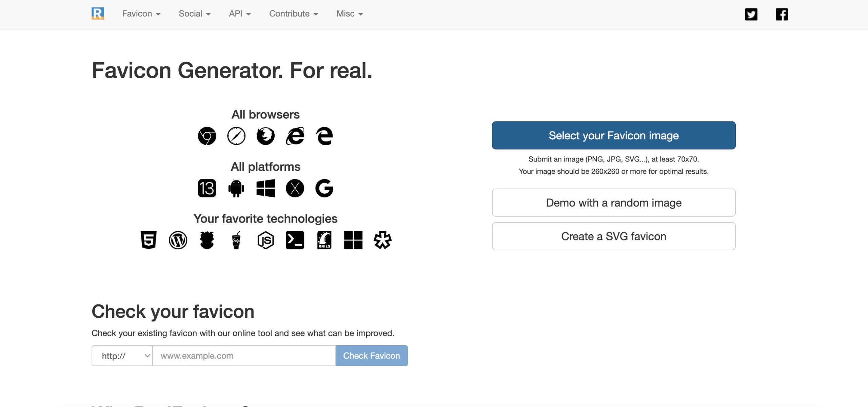The width and height of the screenshot is (868, 407).
Task: Click the Google G icon
Action: click(324, 188)
